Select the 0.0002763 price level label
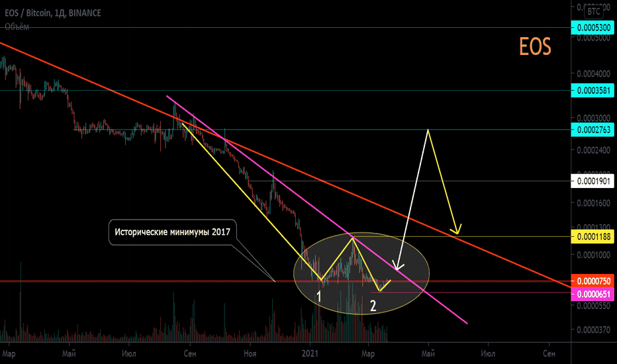This screenshot has width=617, height=364. click(593, 130)
